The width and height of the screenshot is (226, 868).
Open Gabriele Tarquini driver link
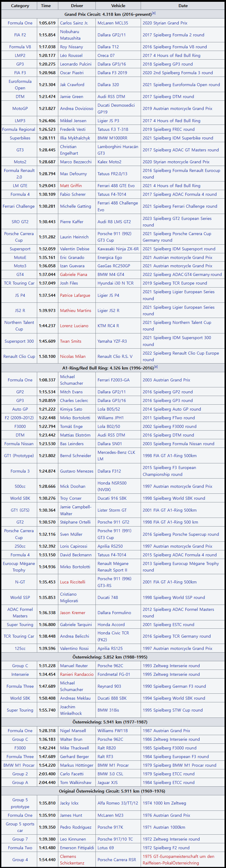click(76, 625)
